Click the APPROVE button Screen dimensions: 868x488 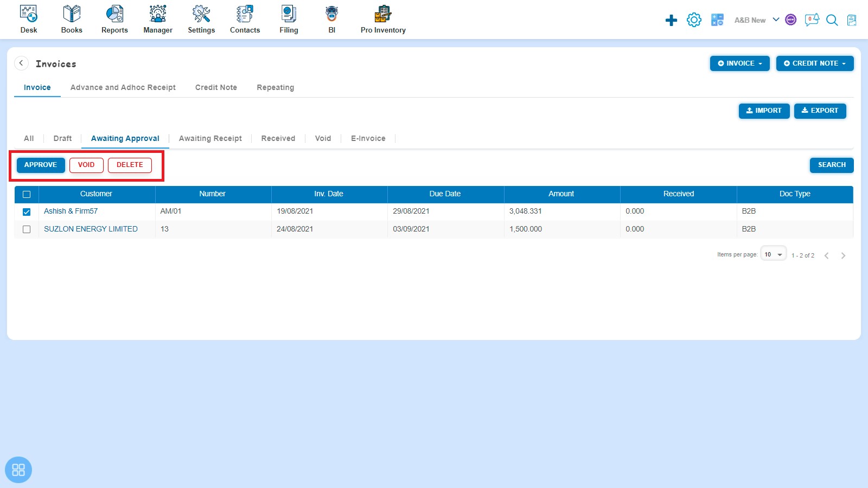tap(41, 165)
